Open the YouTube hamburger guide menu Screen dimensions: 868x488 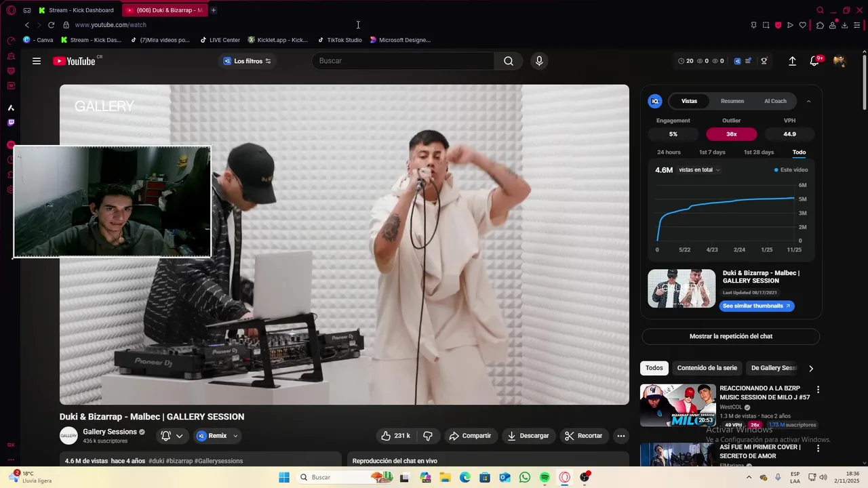37,61
